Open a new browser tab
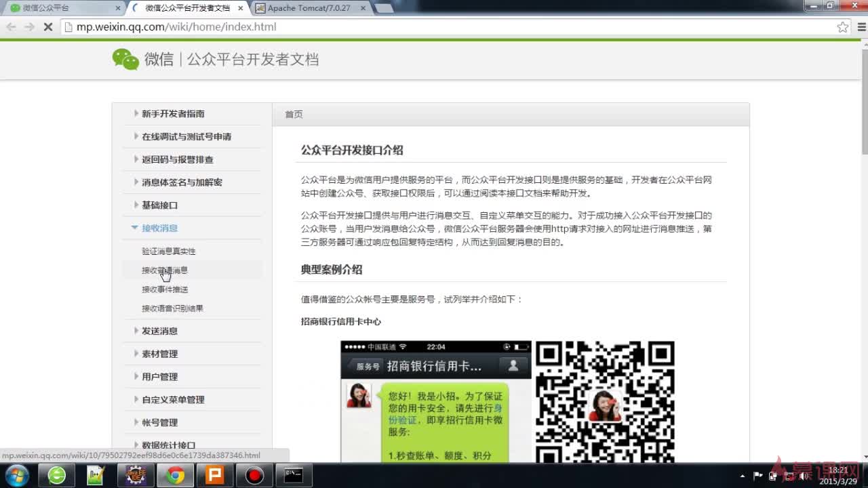 coord(384,8)
